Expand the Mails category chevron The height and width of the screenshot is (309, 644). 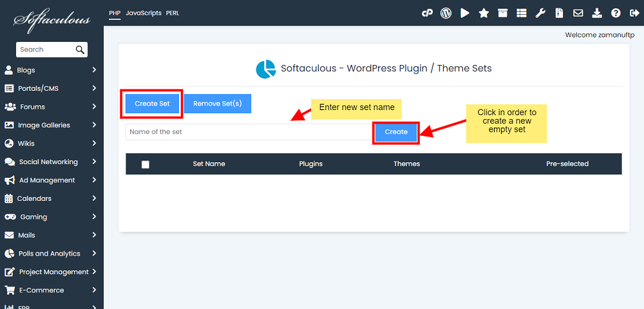[x=94, y=235]
